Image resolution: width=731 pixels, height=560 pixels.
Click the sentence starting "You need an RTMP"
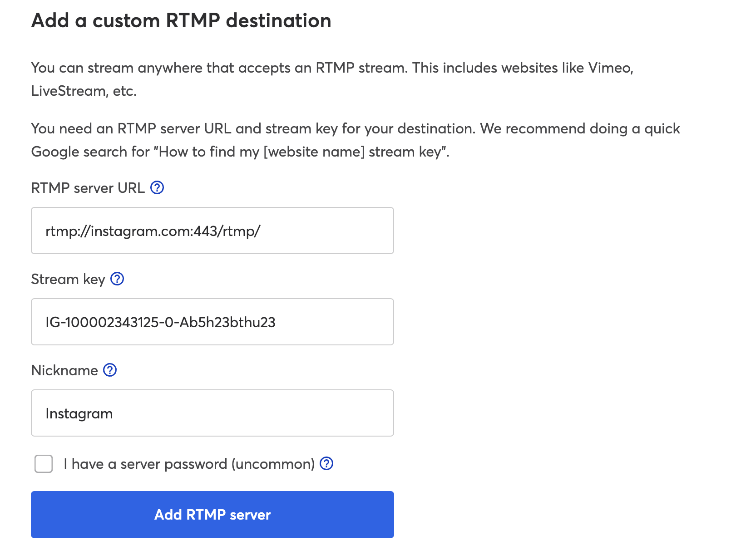pyautogui.click(x=253, y=128)
